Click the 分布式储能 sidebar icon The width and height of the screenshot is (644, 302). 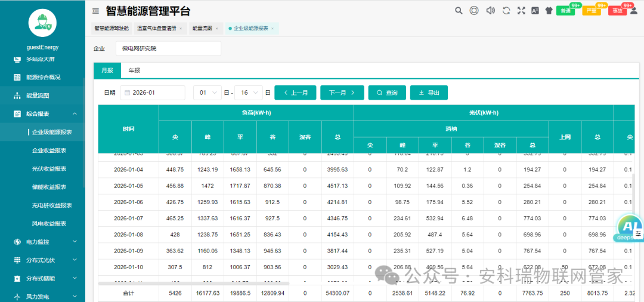17,279
